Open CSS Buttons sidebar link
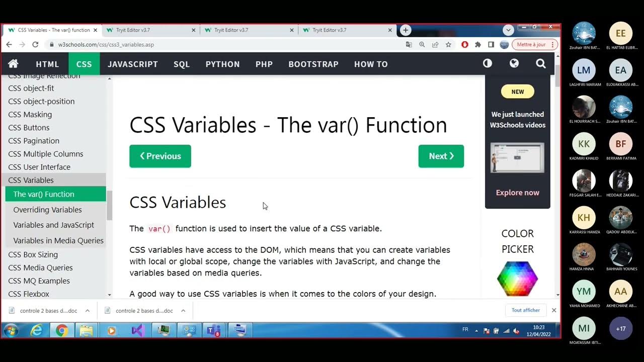 tap(29, 127)
